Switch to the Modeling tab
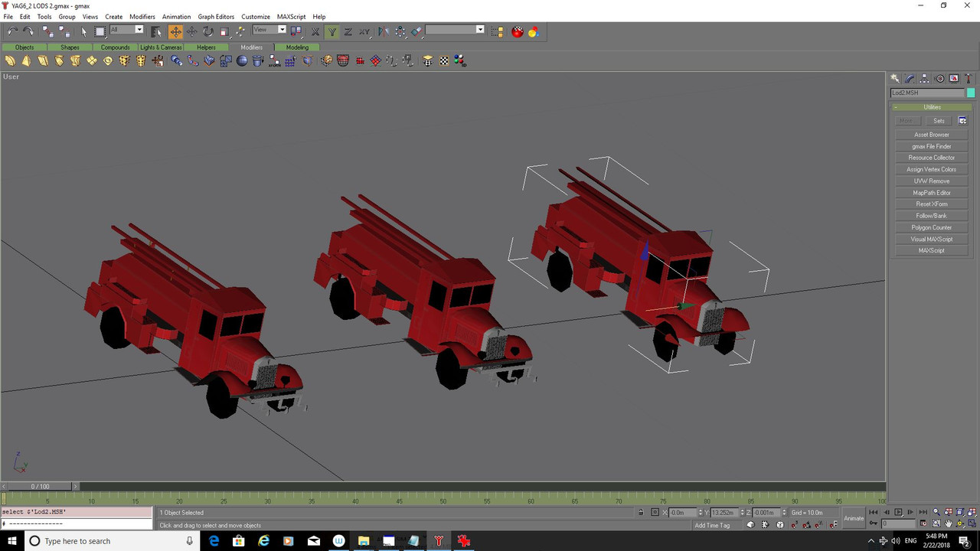The width and height of the screenshot is (980, 551). pos(297,47)
